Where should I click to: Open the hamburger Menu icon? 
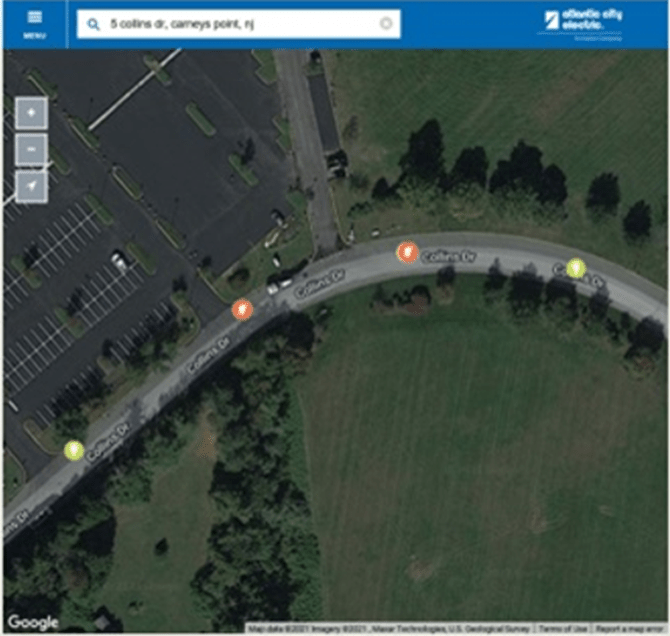(x=35, y=17)
